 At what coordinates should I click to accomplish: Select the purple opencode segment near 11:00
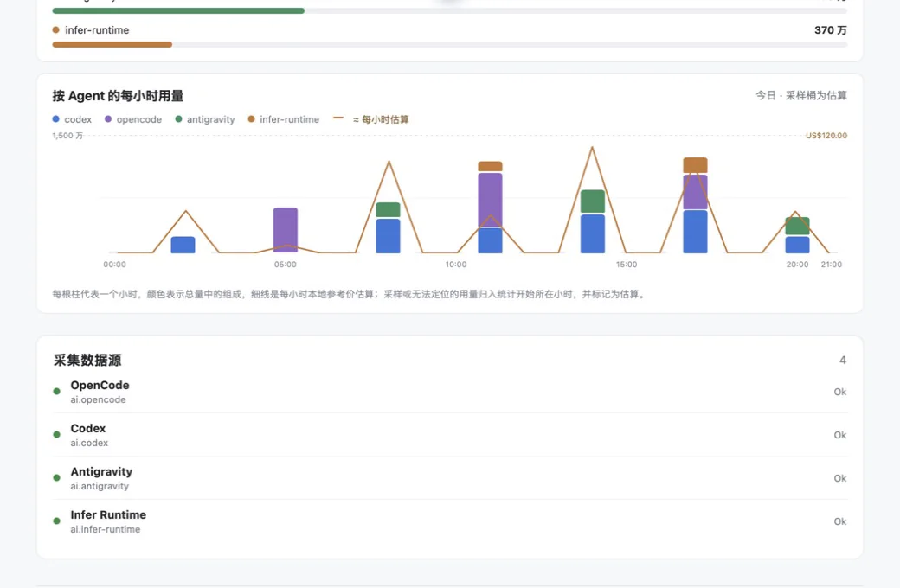coord(490,199)
